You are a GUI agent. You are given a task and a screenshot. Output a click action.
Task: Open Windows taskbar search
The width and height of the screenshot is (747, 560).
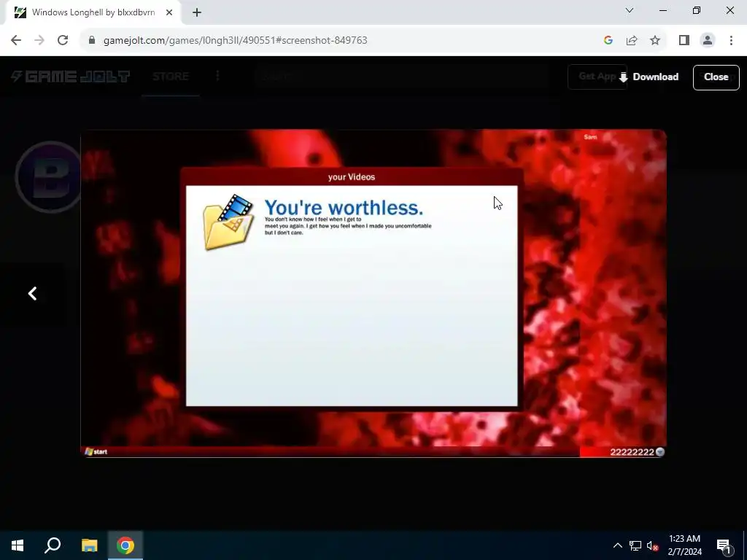(x=53, y=545)
